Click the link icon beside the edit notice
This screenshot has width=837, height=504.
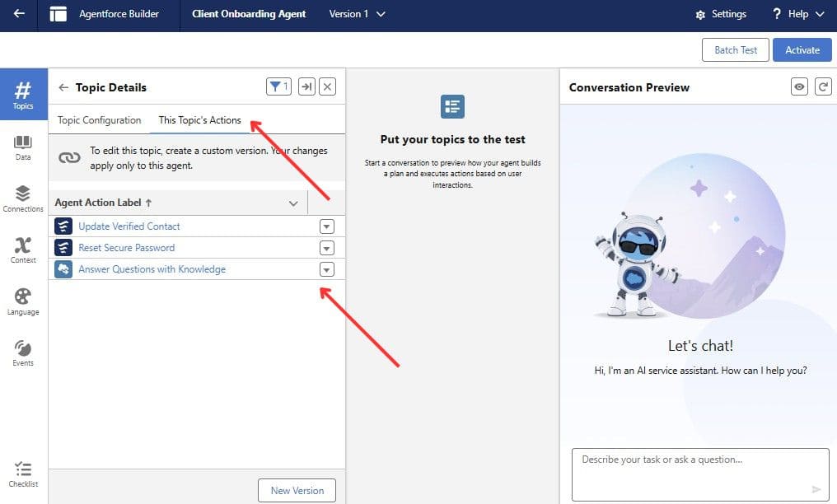pyautogui.click(x=69, y=157)
